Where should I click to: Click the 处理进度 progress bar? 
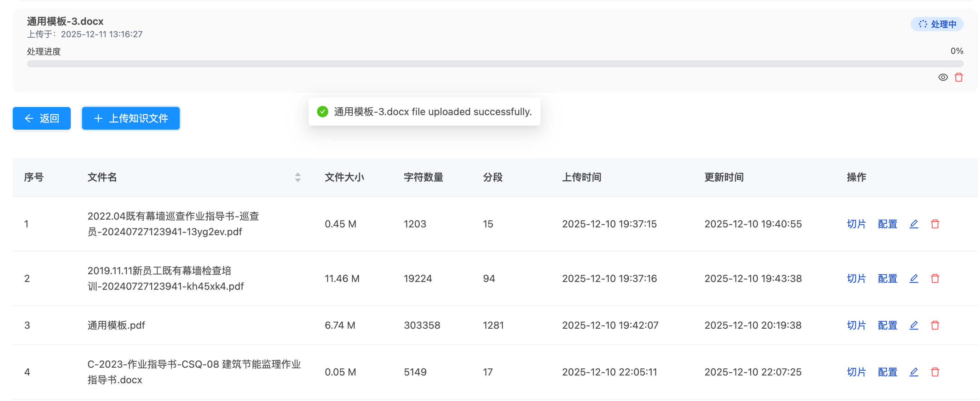click(495, 64)
